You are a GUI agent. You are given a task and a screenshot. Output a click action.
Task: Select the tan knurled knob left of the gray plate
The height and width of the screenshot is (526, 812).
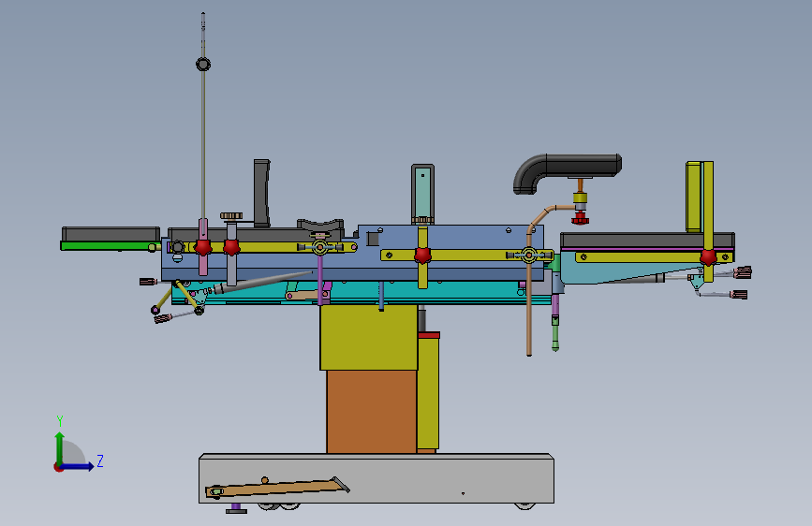(231, 216)
